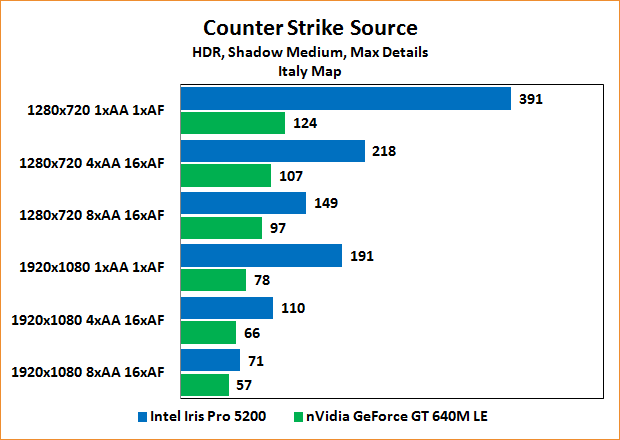The height and width of the screenshot is (440, 620).
Task: Click the axis label '1280x720 4xAA 16xAF'
Action: (x=92, y=163)
